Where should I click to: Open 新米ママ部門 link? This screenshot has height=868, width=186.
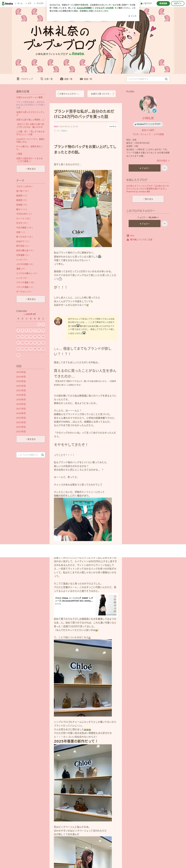(x=148, y=130)
